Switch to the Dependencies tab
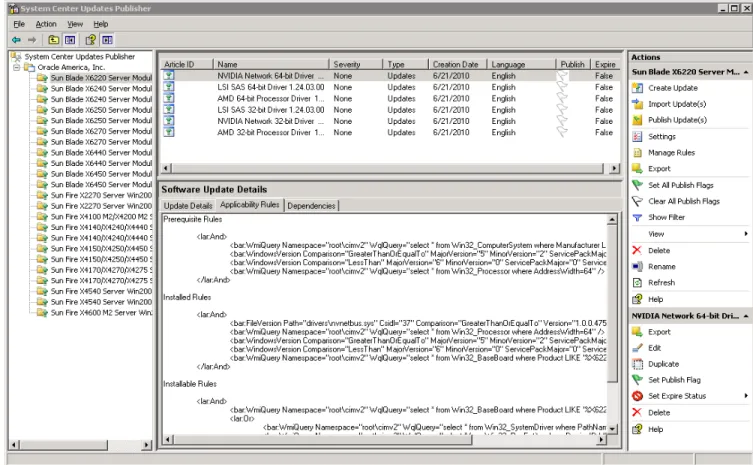 click(x=311, y=206)
